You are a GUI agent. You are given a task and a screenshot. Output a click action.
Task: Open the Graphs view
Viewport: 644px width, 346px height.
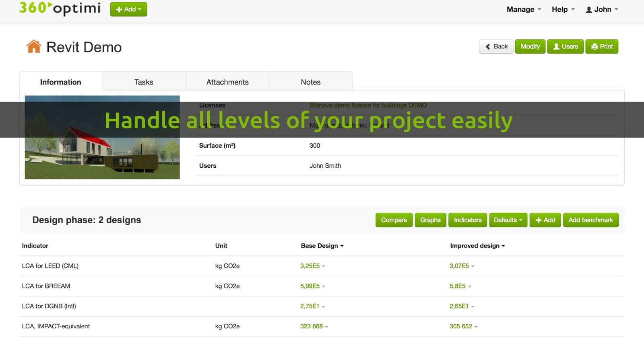tap(430, 220)
